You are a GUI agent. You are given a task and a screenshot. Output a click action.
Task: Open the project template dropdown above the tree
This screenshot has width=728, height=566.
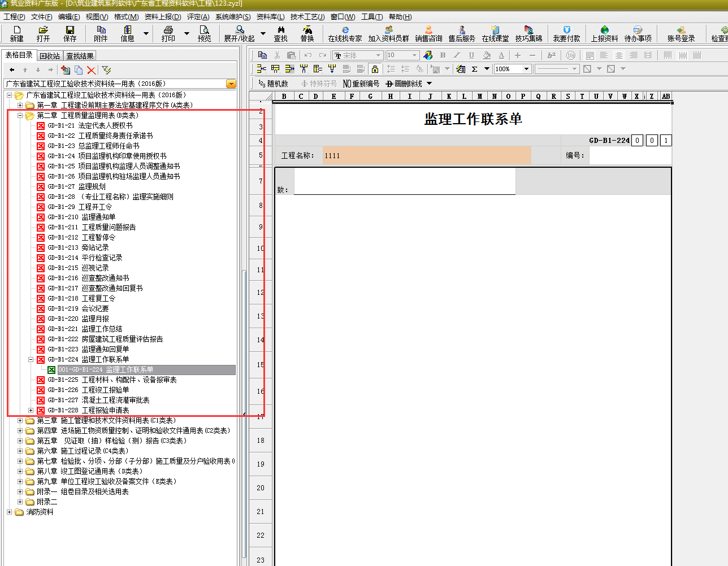[x=231, y=84]
